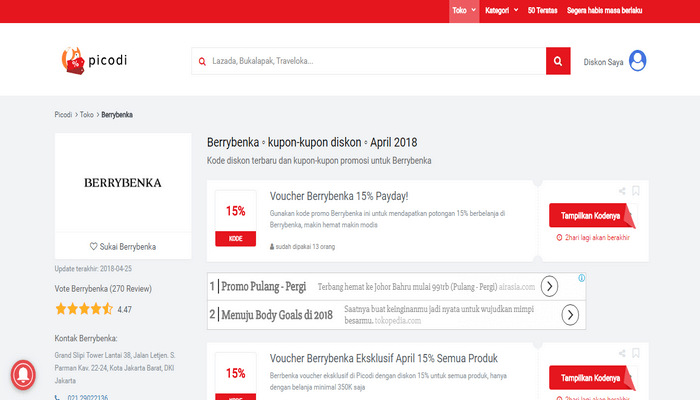Image resolution: width=700 pixels, height=400 pixels.
Task: Click the Kontak Berrybenka: heading
Action: click(x=86, y=338)
